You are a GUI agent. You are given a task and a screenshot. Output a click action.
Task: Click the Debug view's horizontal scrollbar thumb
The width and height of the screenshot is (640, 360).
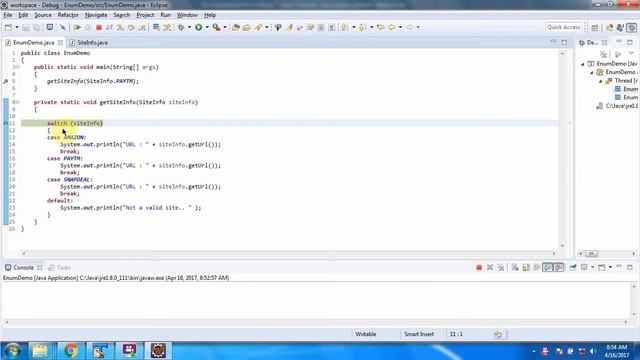coord(591,254)
